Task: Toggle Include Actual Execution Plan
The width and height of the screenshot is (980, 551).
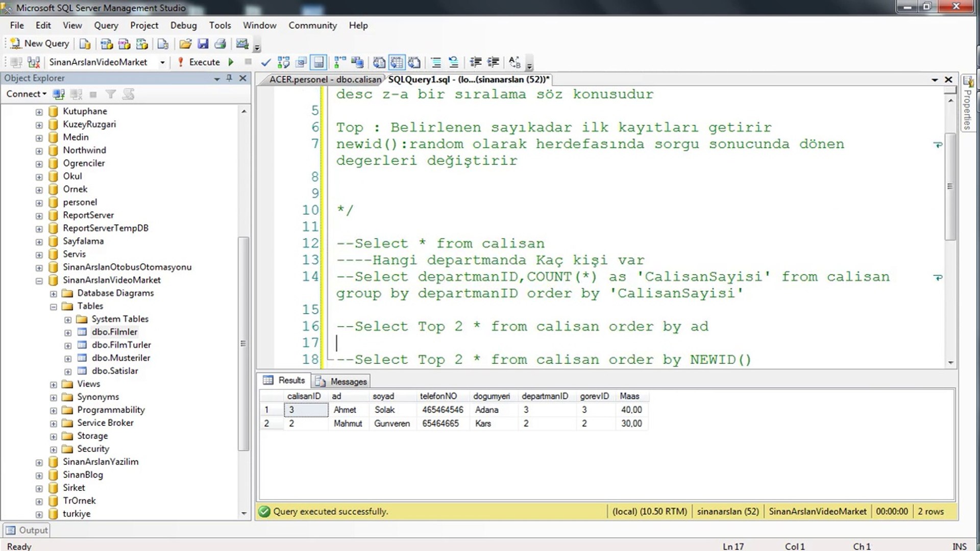Action: tap(339, 62)
